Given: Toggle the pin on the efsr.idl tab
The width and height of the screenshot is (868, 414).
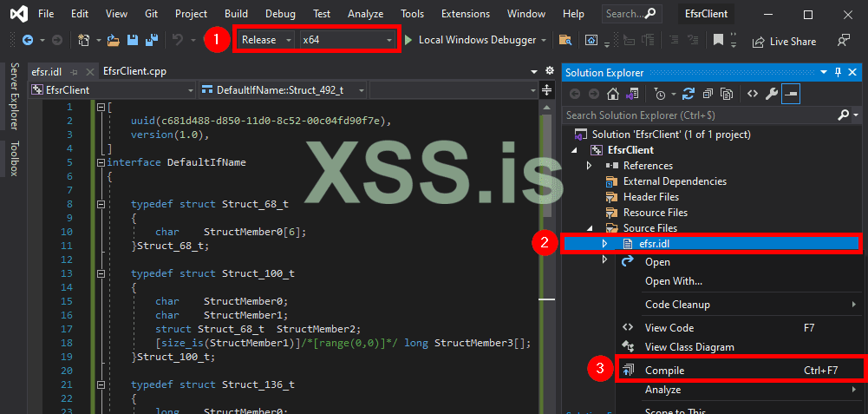Looking at the screenshot, I should (75, 72).
